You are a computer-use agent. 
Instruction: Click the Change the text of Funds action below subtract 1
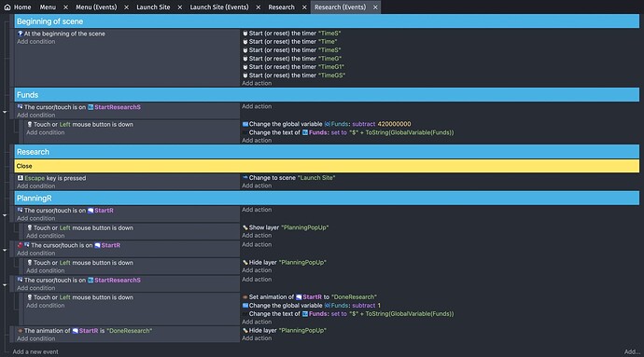click(348, 314)
